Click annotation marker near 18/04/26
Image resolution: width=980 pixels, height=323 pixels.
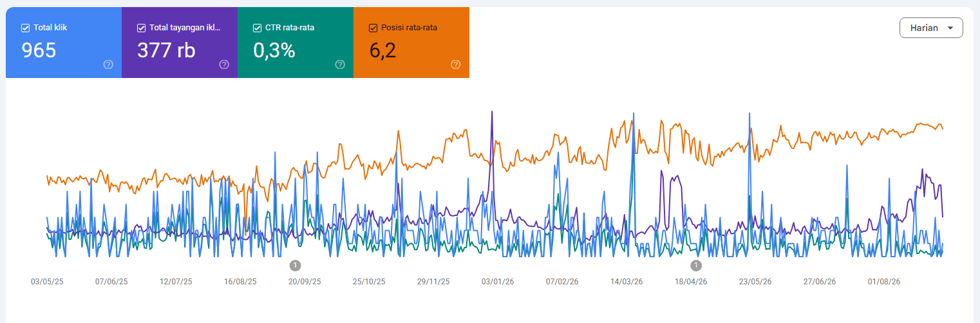coord(695,265)
